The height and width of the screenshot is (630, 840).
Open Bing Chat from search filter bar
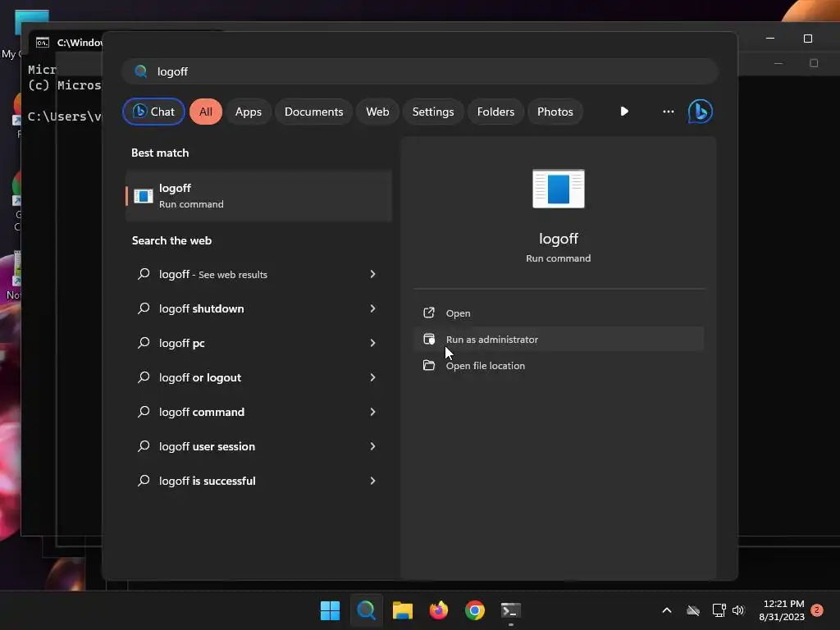[153, 112]
